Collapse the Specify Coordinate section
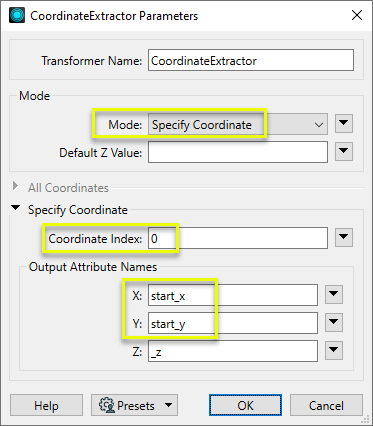The width and height of the screenshot is (373, 426). pos(15,208)
